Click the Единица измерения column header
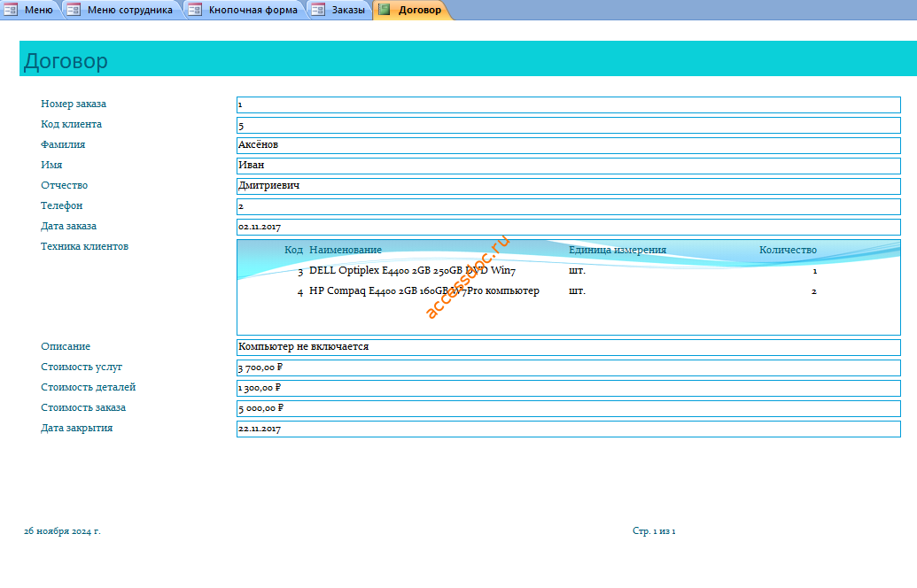The image size is (917, 588). click(618, 250)
